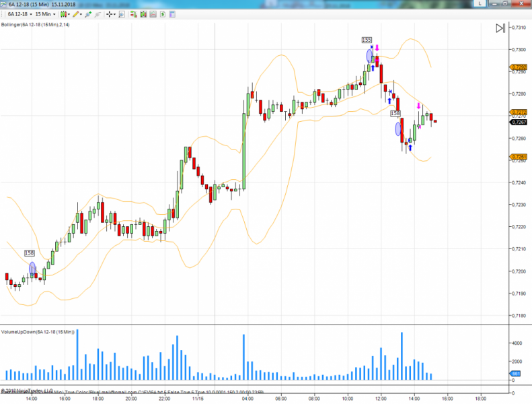Click the 0,7180 price axis label
Screen dimensions: 532x404
[519, 316]
